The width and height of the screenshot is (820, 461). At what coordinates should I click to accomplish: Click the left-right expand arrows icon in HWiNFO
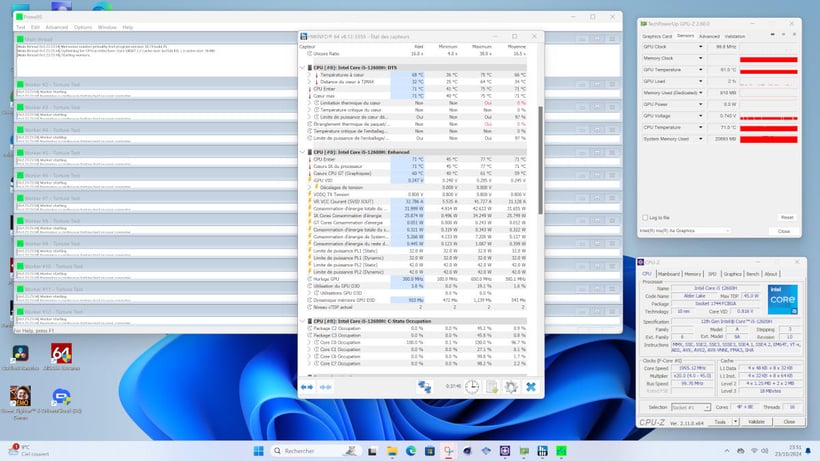(x=307, y=387)
